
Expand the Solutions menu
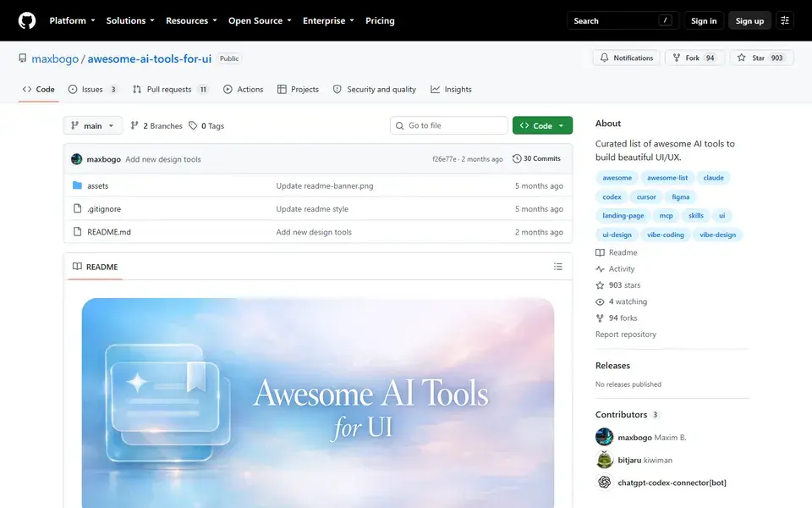130,20
